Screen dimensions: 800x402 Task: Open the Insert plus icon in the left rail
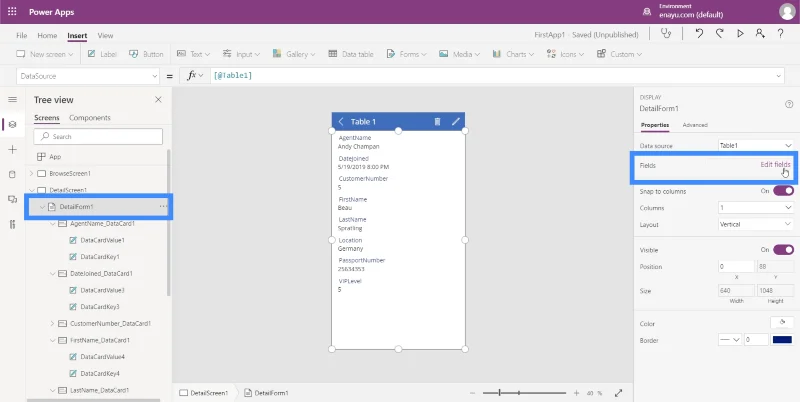[13, 149]
